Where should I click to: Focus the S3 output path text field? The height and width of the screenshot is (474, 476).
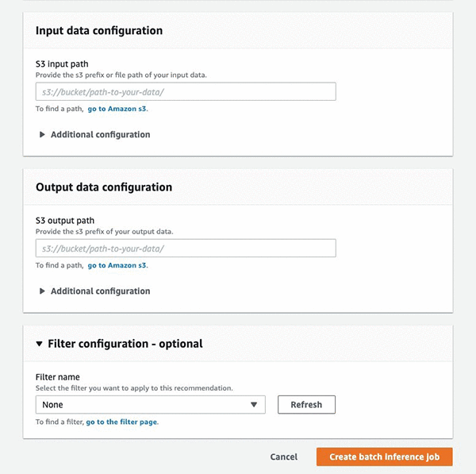(x=186, y=249)
